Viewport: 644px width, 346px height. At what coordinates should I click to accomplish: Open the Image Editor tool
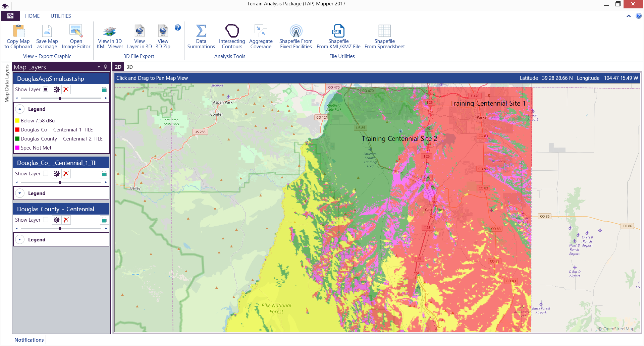pyautogui.click(x=76, y=31)
